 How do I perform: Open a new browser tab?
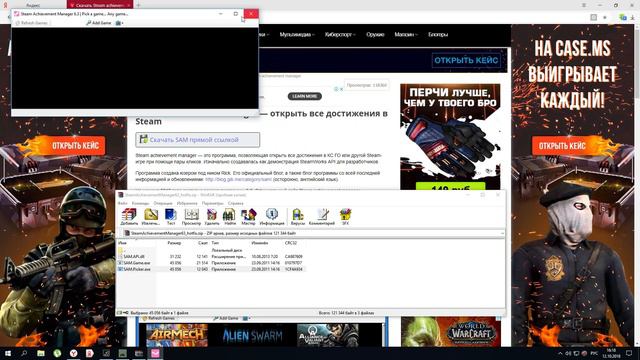[138, 5]
